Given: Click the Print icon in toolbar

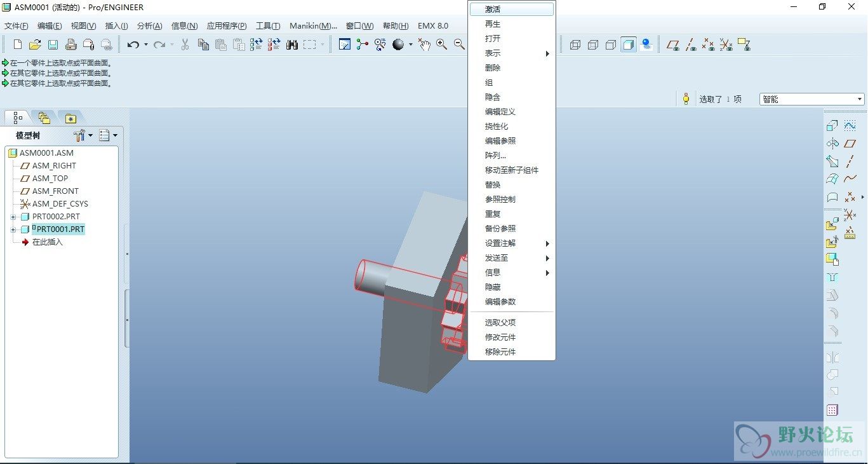Looking at the screenshot, I should point(71,44).
